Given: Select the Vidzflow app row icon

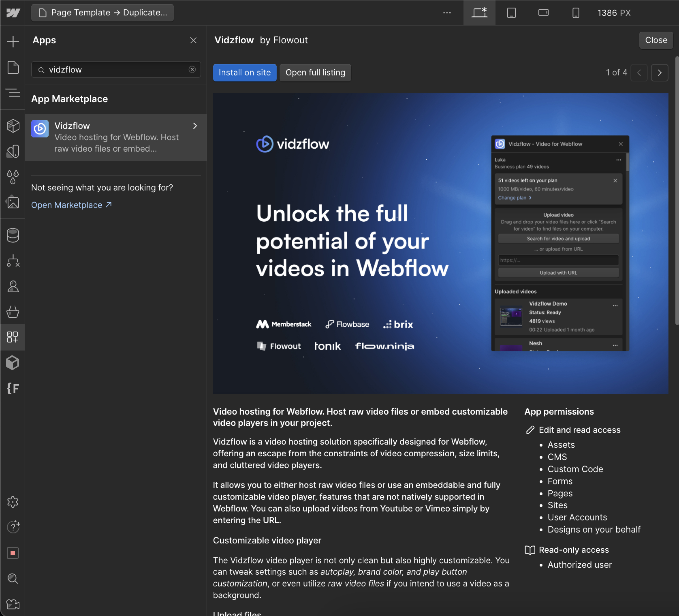Looking at the screenshot, I should click(x=40, y=128).
